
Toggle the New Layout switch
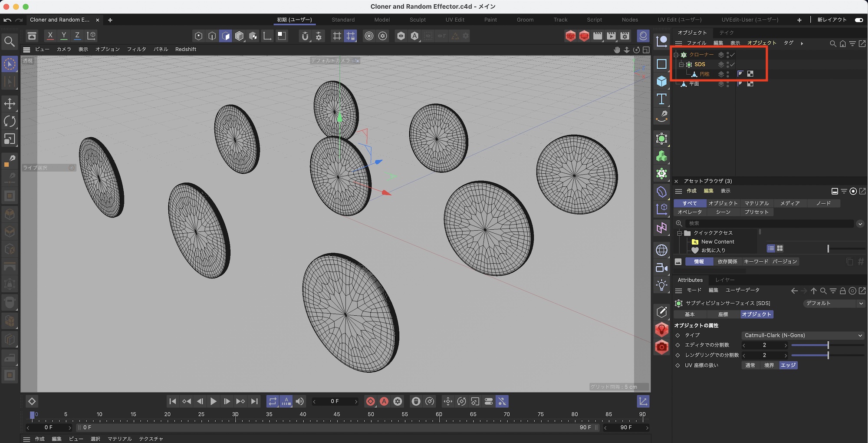(858, 20)
